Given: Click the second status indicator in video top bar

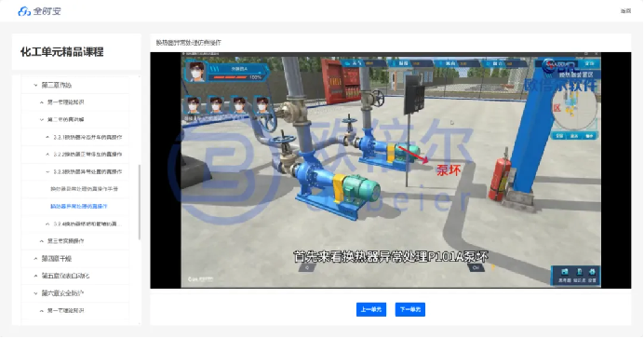Looking at the screenshot, I should pos(409,63).
